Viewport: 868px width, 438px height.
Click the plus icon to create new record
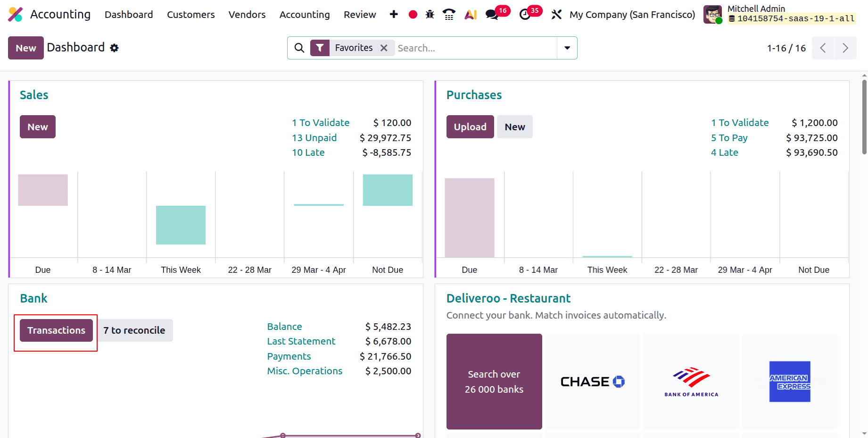[393, 14]
